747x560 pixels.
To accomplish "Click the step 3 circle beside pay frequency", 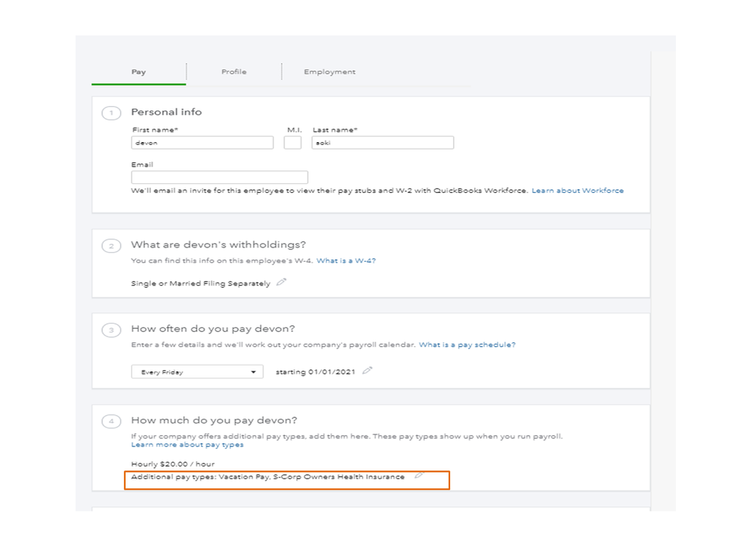I will pos(111,330).
